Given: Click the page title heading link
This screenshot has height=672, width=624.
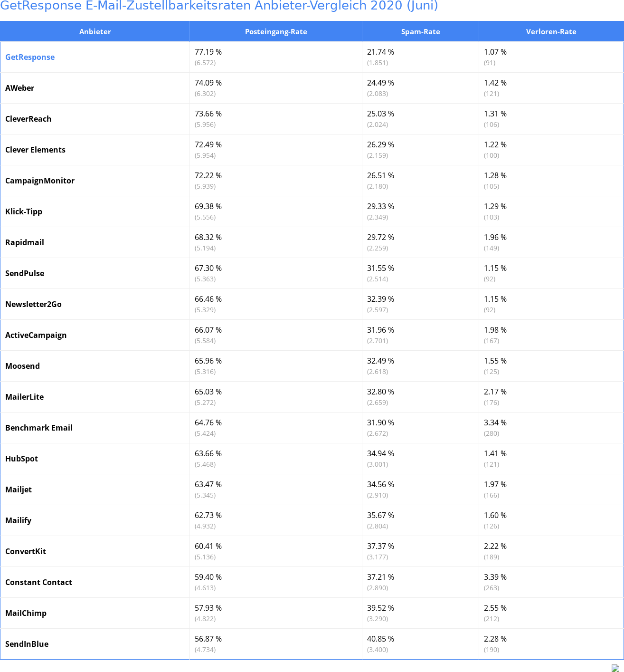Looking at the screenshot, I should click(x=219, y=6).
